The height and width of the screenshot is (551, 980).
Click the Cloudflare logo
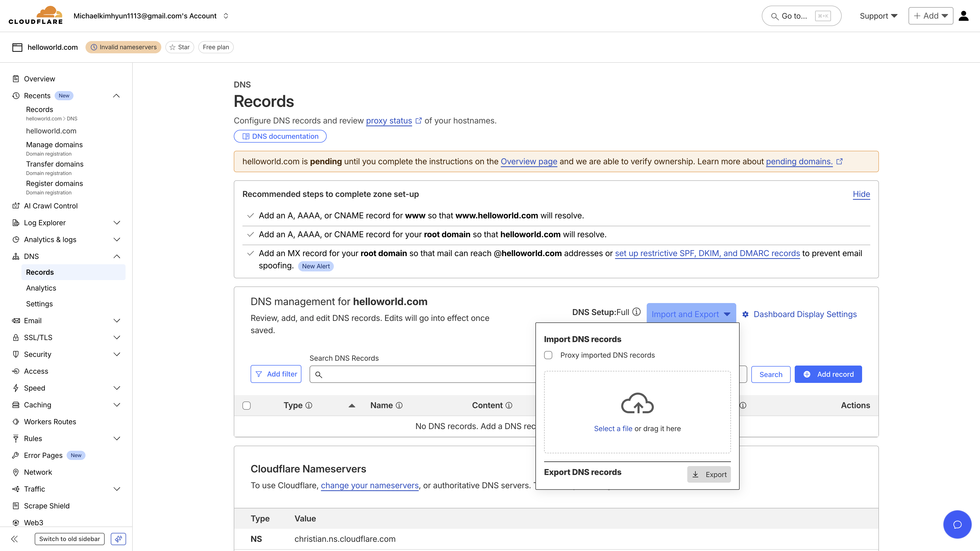coord(36,15)
